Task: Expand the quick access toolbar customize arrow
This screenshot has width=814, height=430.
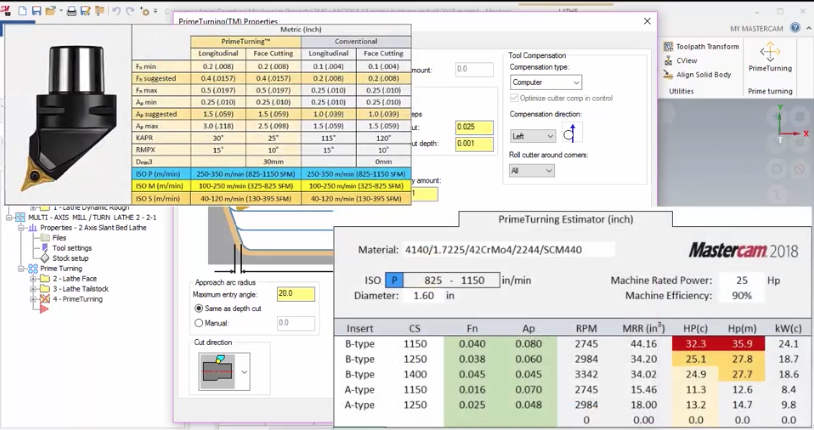Action: [x=155, y=11]
